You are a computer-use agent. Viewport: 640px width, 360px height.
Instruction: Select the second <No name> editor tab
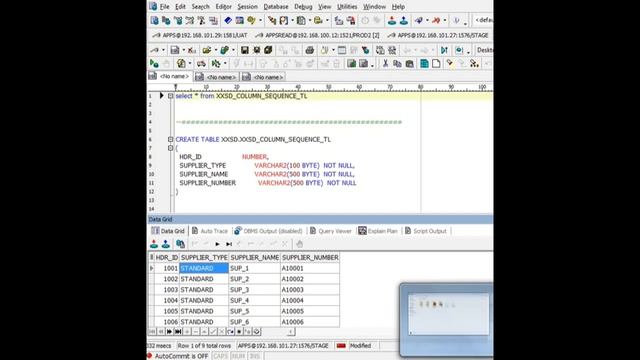(216, 77)
